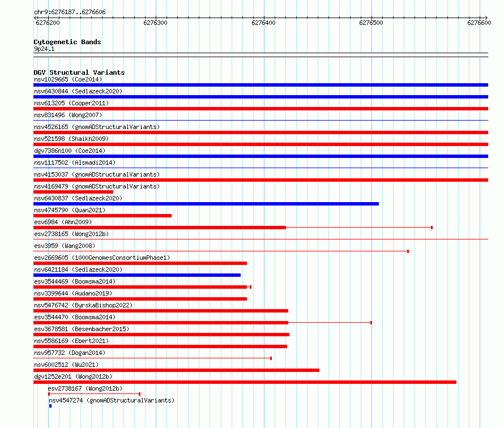This screenshot has height=428, width=504.
Task: Click the 9p24.1 band label
Action: [x=44, y=49]
